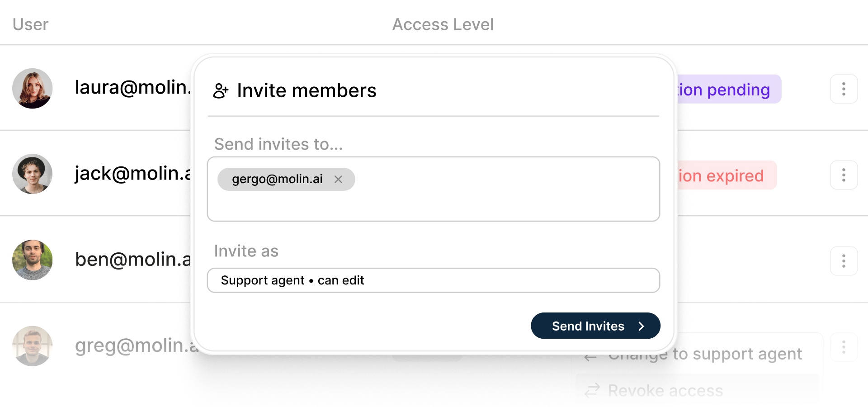
Task: Click the Send Invites button
Action: pos(595,326)
